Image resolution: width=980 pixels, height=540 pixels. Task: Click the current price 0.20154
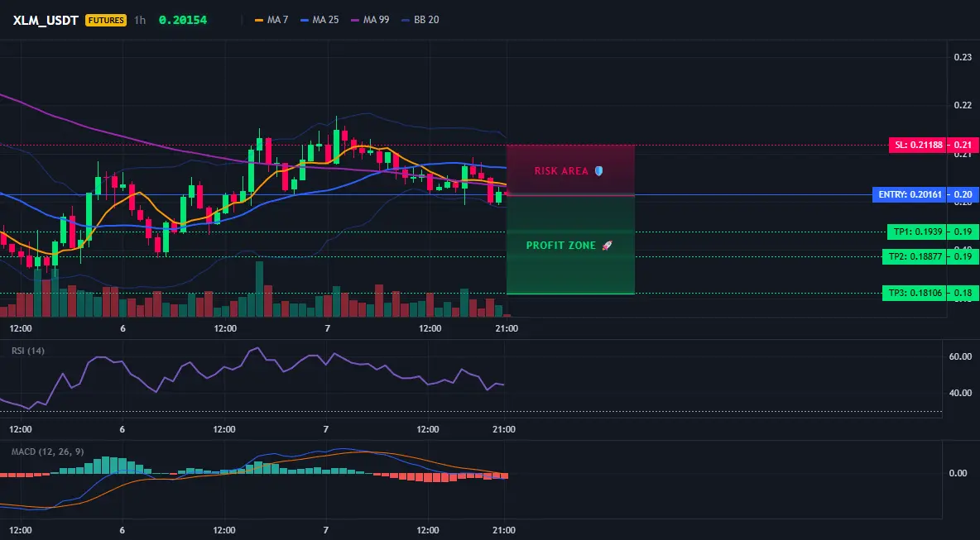point(182,20)
